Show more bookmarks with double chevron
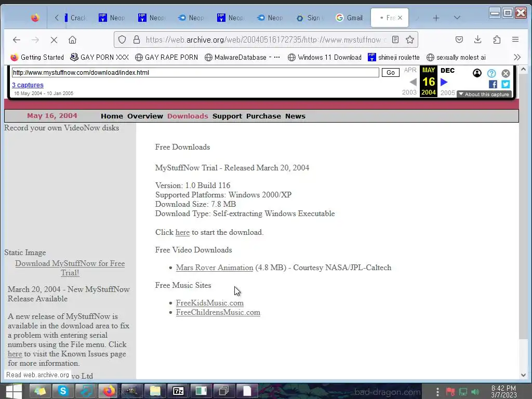 (517, 57)
